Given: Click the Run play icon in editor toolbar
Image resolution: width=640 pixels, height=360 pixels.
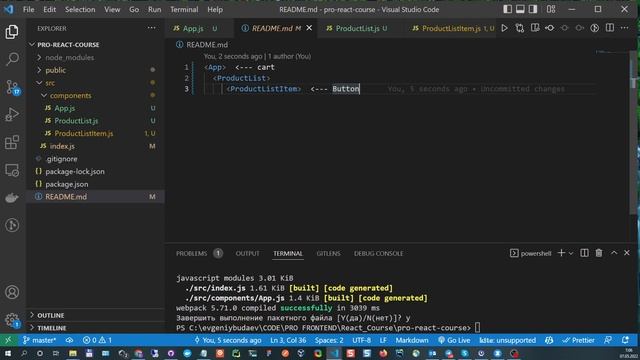Looking at the screenshot, I should [504, 28].
